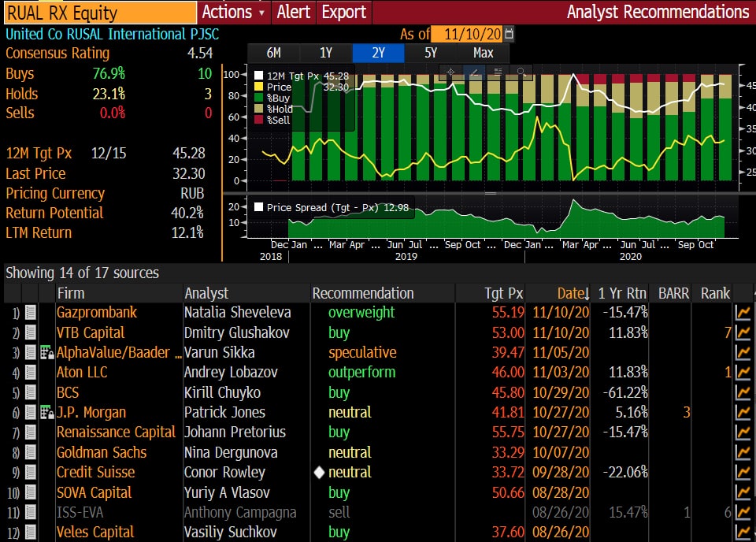Open the VTB Capital report document icon

pos(31,332)
